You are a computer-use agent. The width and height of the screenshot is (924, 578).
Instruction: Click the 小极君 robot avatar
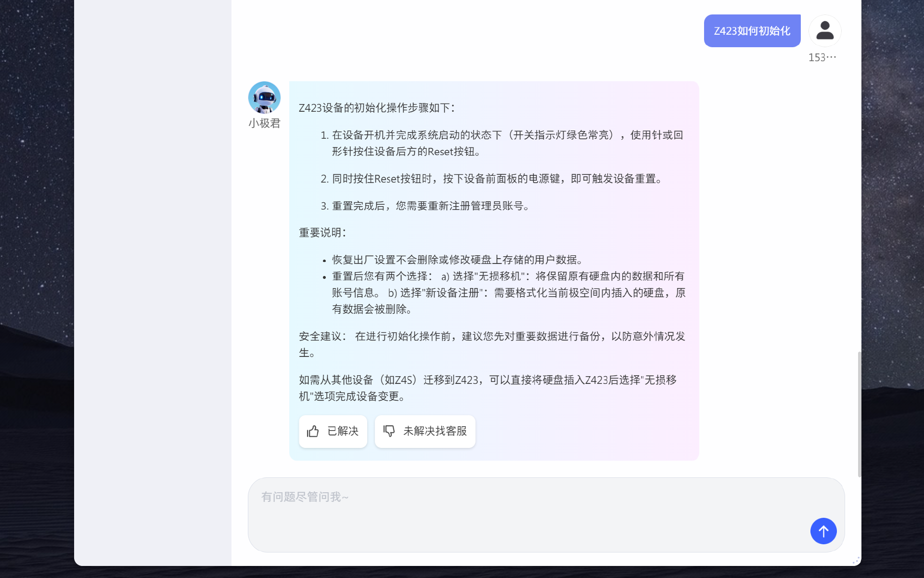point(264,97)
